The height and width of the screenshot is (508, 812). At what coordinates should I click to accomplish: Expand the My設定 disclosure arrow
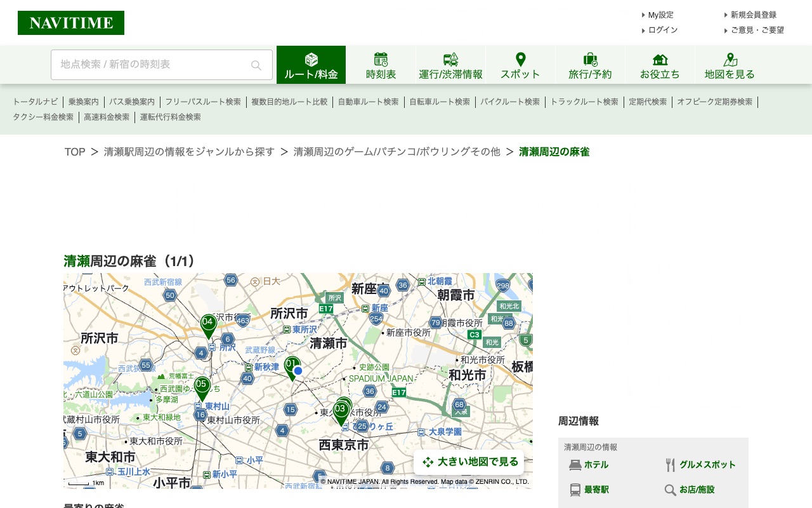coord(643,15)
